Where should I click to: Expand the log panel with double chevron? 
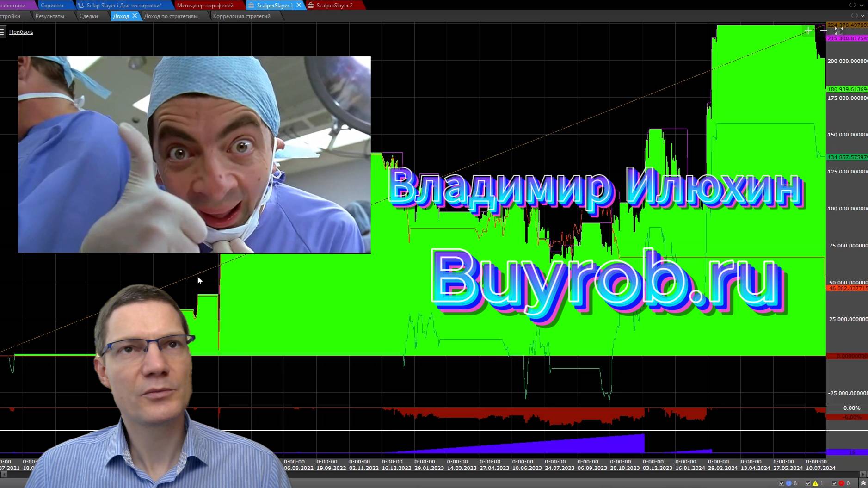tap(863, 483)
